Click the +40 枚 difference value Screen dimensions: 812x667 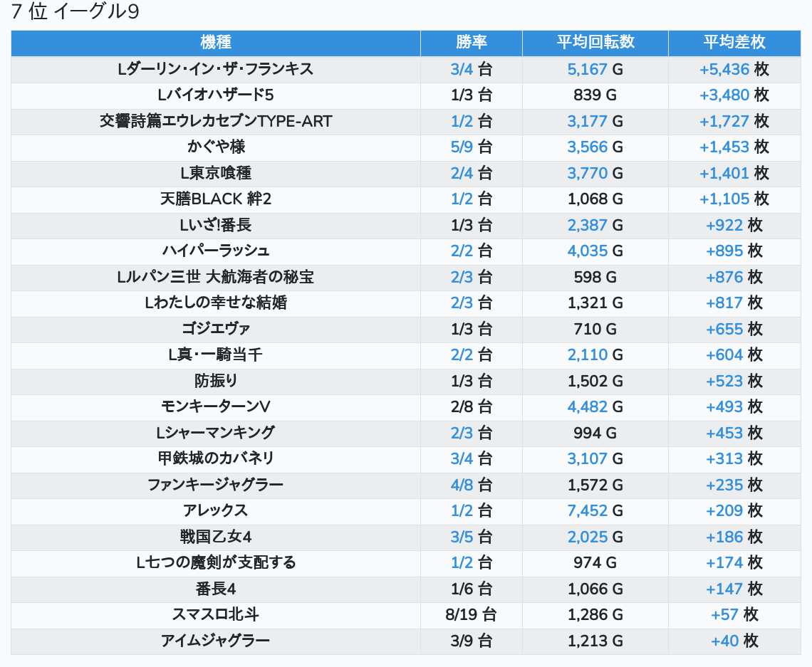click(x=734, y=641)
